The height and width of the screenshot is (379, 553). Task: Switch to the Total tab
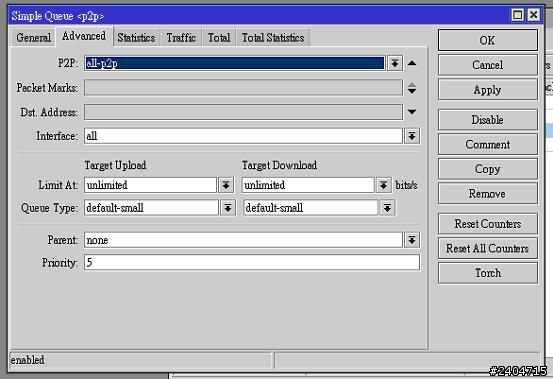pos(219,38)
